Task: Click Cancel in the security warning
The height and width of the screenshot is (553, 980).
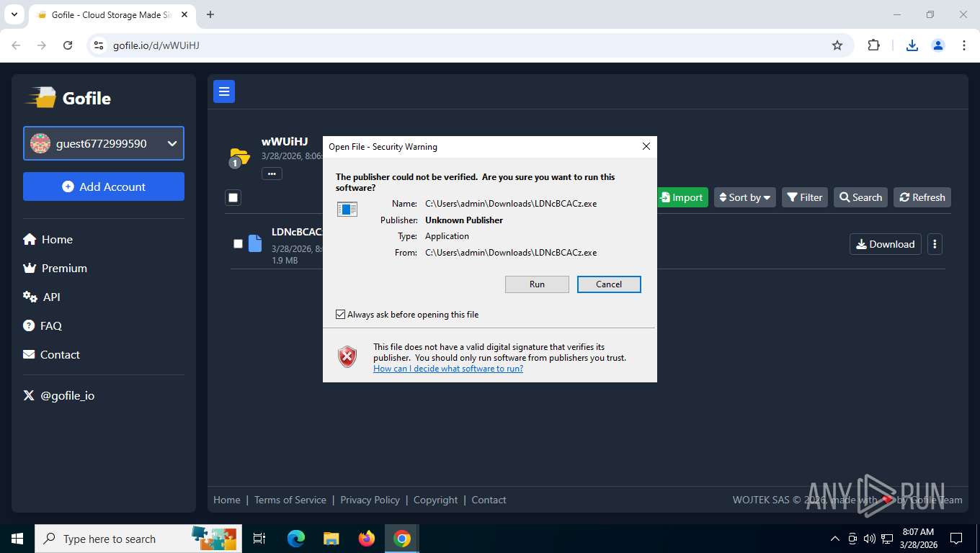Action: click(609, 284)
